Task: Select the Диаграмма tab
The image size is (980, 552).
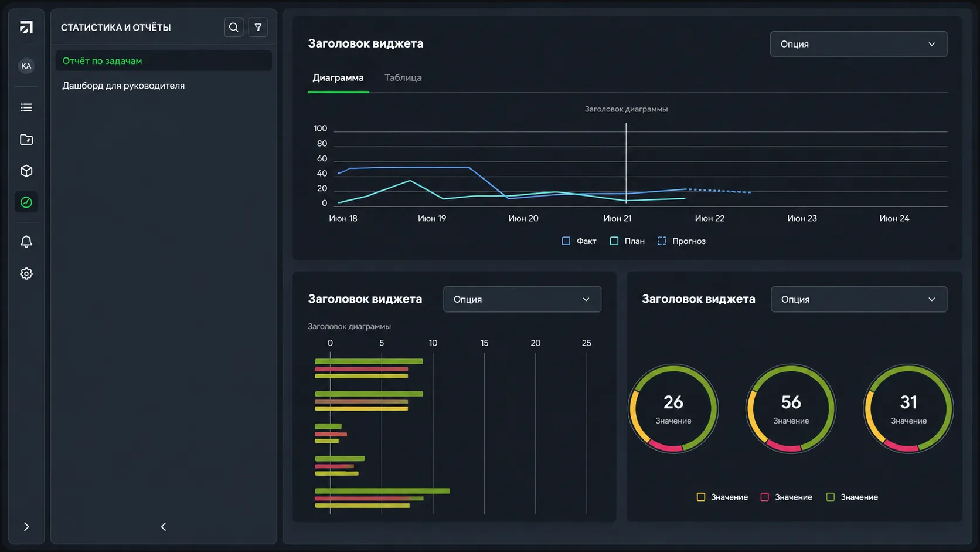Action: coord(338,77)
